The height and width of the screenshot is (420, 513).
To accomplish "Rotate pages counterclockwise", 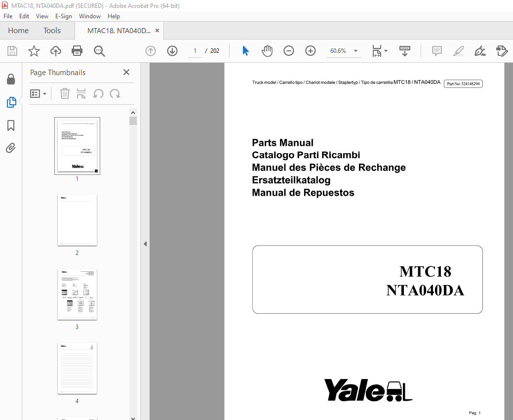I will (x=98, y=94).
